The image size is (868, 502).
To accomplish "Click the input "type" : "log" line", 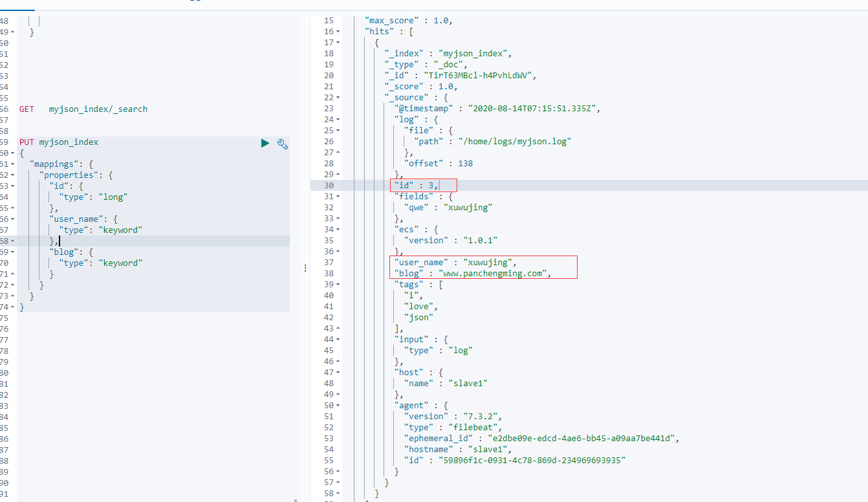I will 439,351.
